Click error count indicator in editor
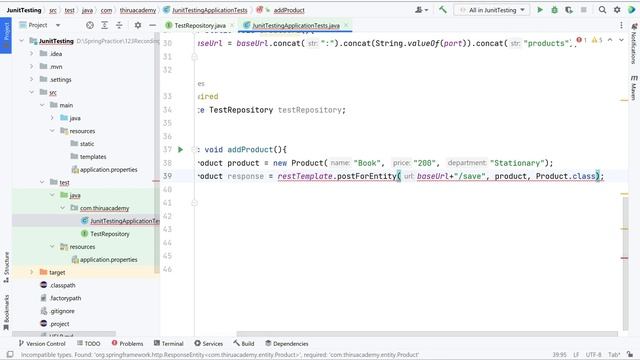The width and height of the screenshot is (640, 360). [x=582, y=40]
